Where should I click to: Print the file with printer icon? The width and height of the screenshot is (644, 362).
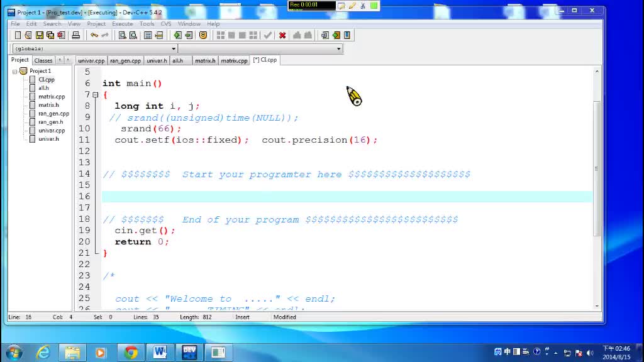tap(75, 35)
